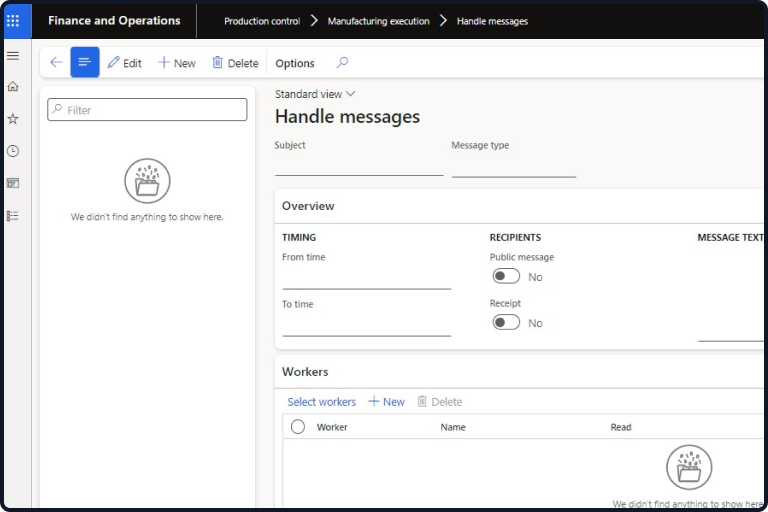
Task: Click the Message text field
Action: tap(731, 294)
